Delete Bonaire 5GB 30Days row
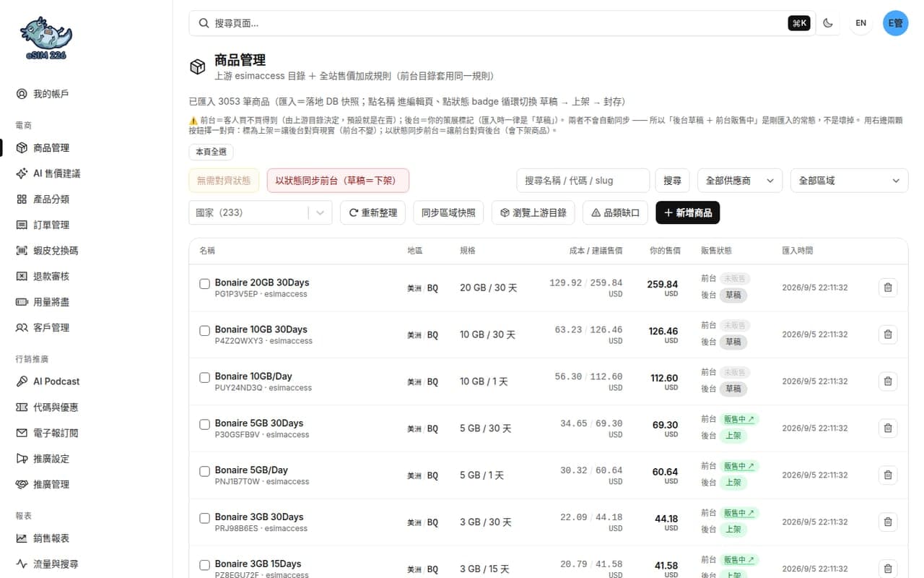 [888, 428]
